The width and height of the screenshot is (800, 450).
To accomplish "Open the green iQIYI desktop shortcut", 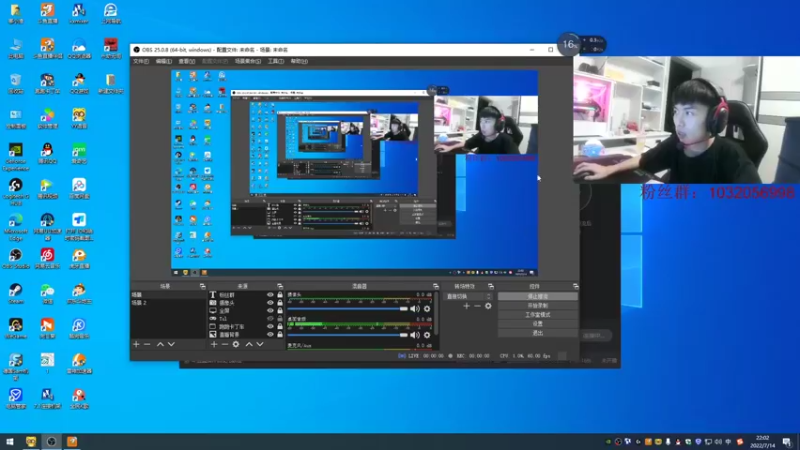I will point(79,153).
